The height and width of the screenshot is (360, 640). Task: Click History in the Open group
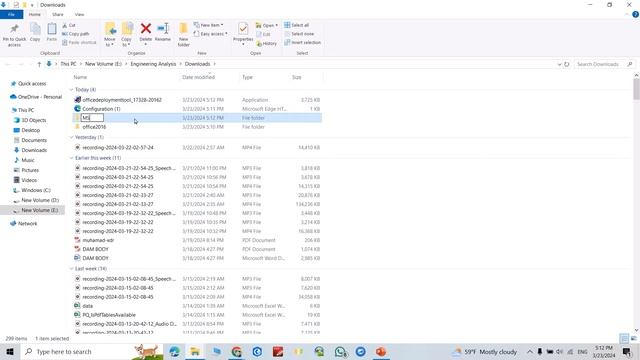pyautogui.click(x=267, y=43)
